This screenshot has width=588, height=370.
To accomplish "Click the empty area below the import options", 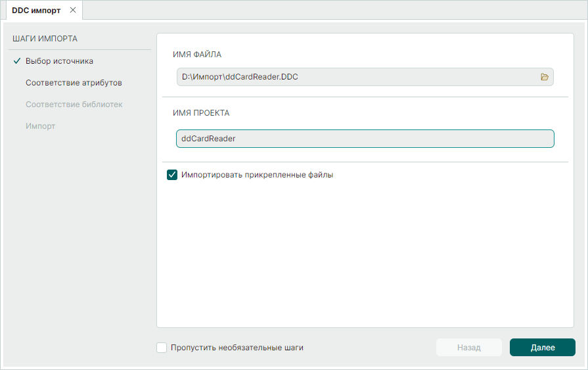I will point(365,256).
